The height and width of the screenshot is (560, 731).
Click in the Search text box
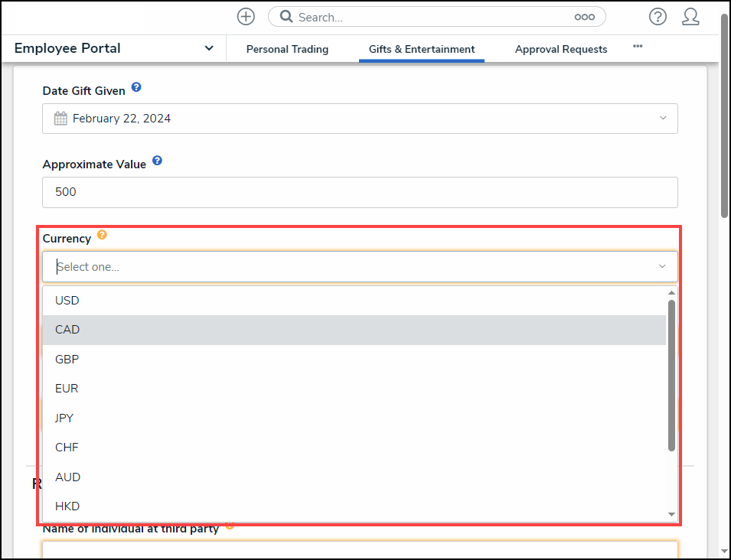429,17
